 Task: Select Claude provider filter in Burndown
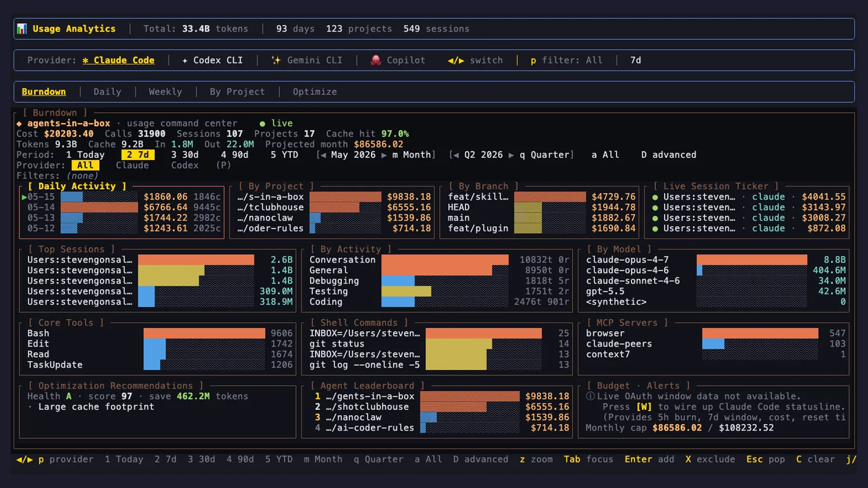(x=132, y=165)
